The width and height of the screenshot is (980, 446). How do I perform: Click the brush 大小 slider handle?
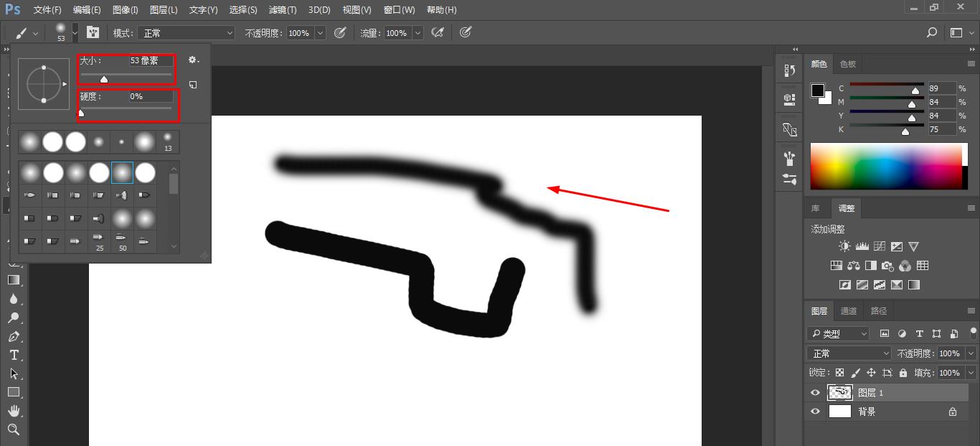click(x=104, y=79)
